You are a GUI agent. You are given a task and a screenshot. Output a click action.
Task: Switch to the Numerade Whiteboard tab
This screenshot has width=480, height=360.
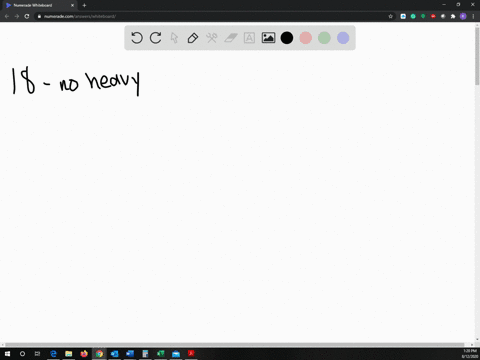pos(39,5)
